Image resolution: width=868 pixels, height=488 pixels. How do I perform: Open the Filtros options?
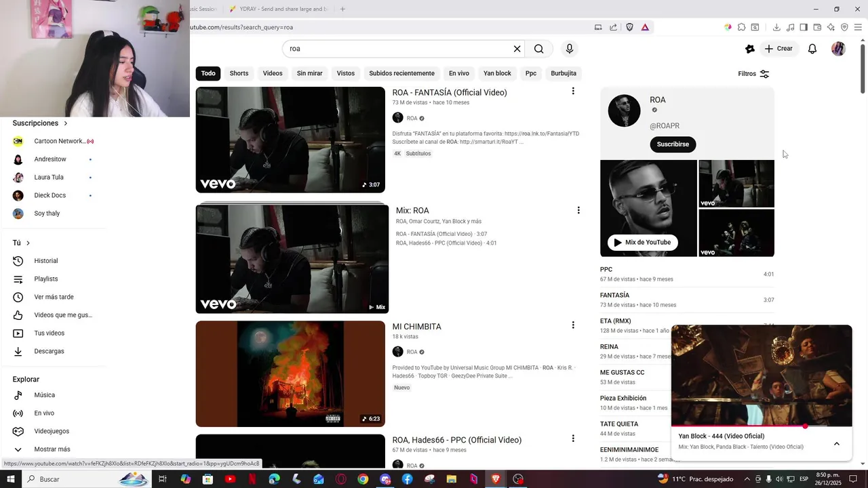coord(753,74)
